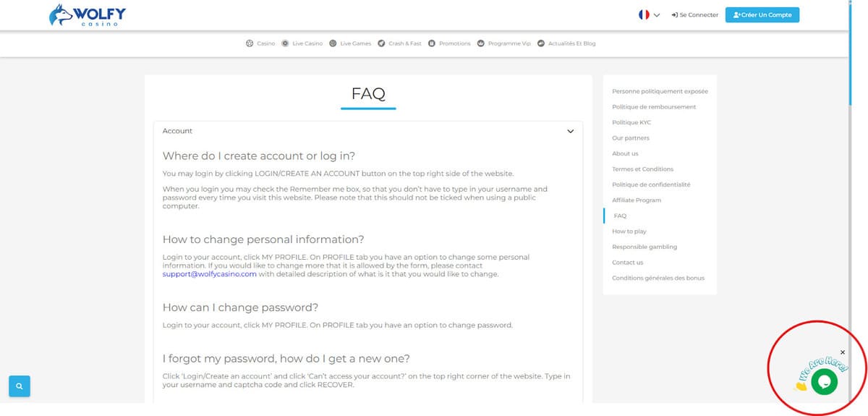868x416 pixels.
Task: Click the Casino menu icon
Action: tap(250, 43)
